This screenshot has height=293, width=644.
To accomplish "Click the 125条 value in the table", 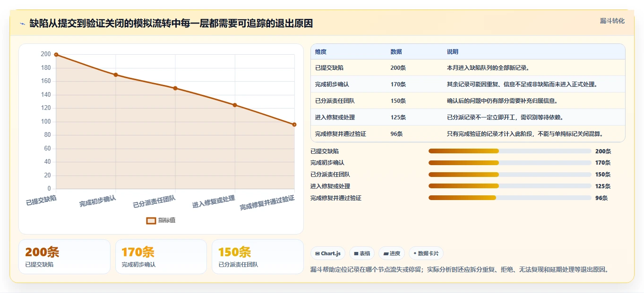I will pos(398,117).
